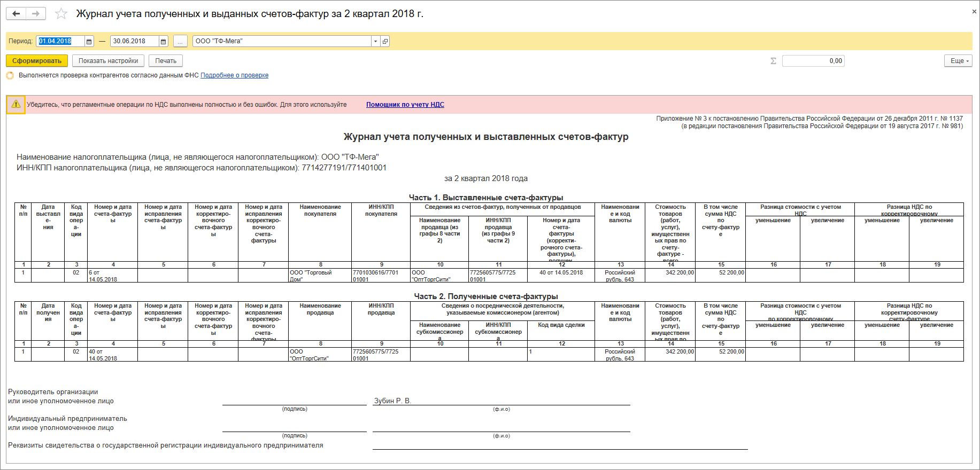The height and width of the screenshot is (470, 980).
Task: Click the sigma sum icon
Action: click(773, 61)
